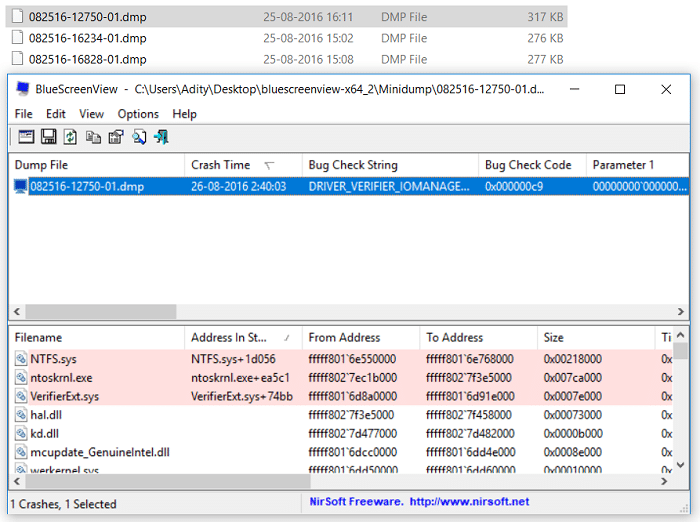Click the Refresh toolbar icon

click(70, 137)
